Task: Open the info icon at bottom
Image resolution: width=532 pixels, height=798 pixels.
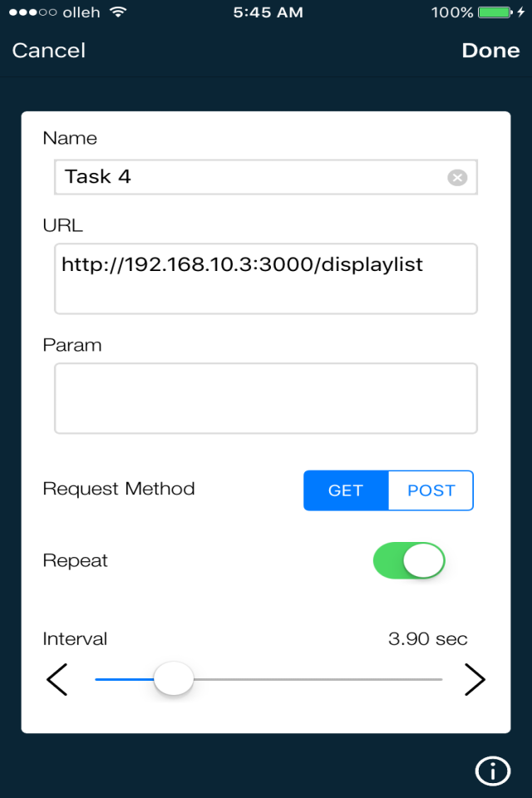Action: click(492, 771)
